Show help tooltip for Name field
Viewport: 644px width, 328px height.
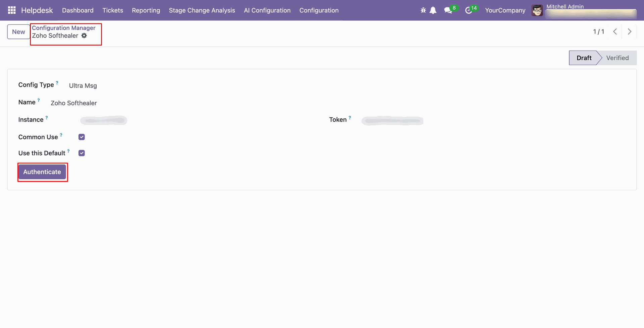click(x=39, y=100)
